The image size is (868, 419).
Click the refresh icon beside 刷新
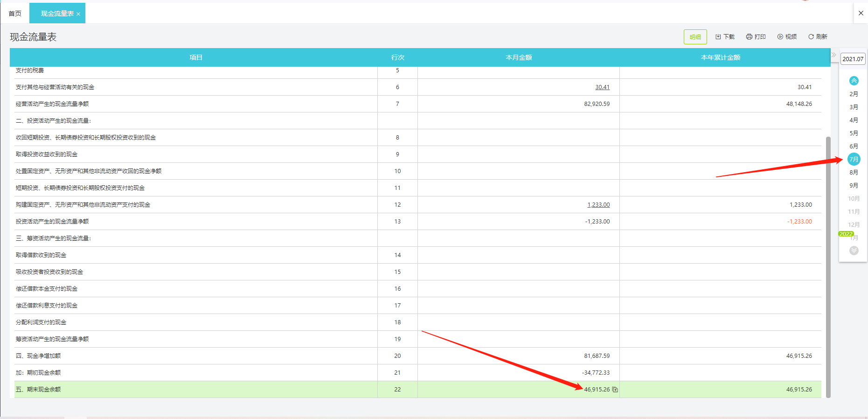(811, 36)
